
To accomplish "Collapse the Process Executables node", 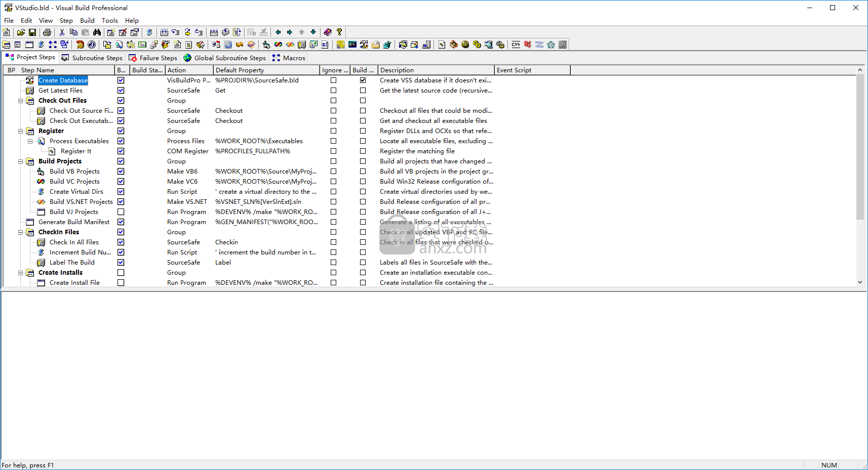I will click(30, 141).
